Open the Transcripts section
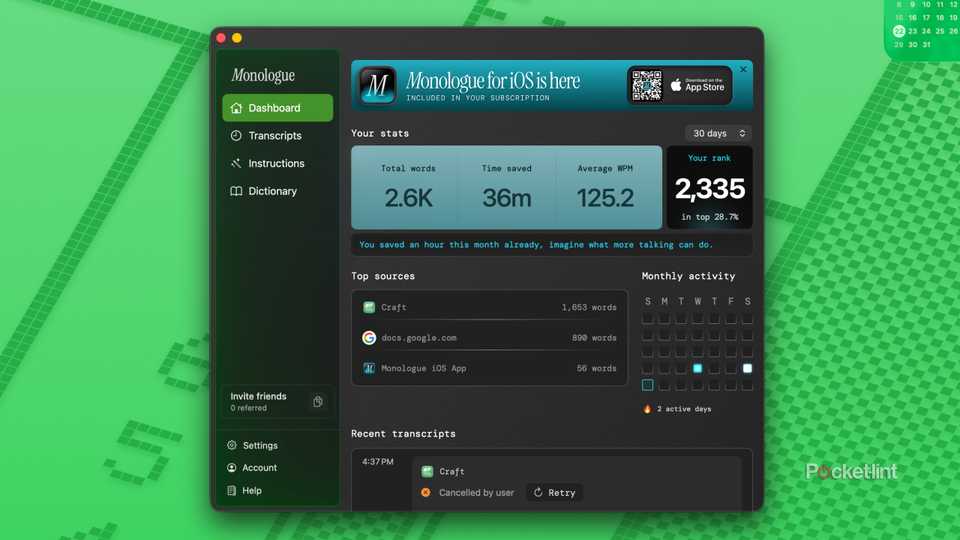Screen dimensions: 960x540 277,135
